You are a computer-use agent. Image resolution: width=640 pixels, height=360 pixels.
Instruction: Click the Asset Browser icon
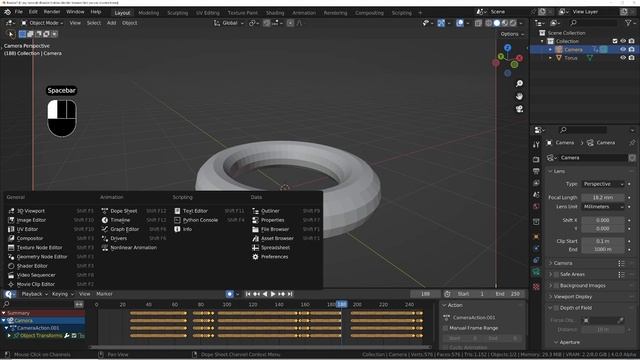click(256, 238)
